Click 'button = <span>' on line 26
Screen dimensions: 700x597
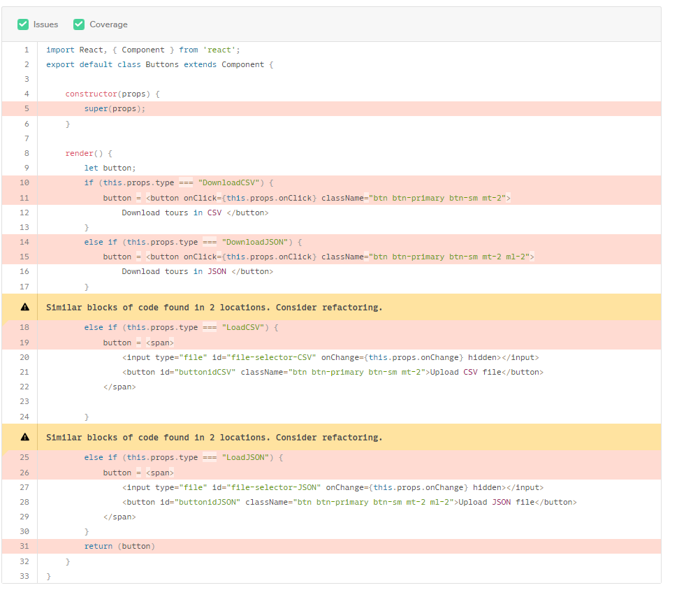click(138, 473)
